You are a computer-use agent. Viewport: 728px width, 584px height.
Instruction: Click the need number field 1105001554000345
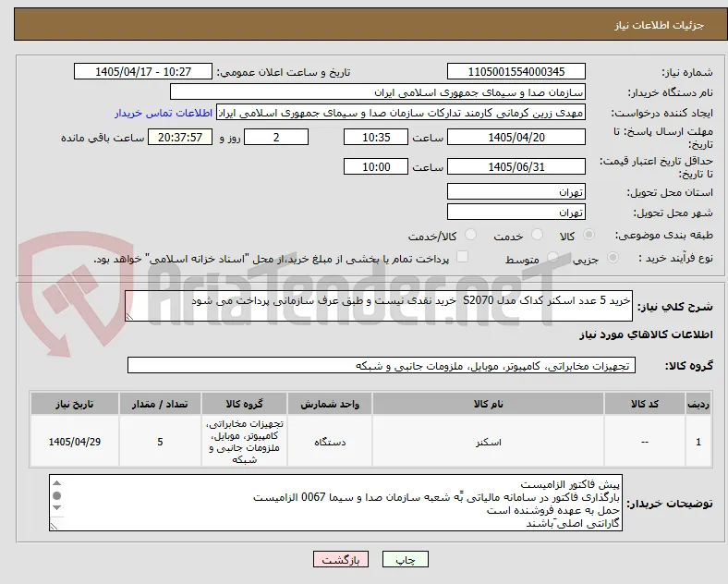tap(516, 71)
